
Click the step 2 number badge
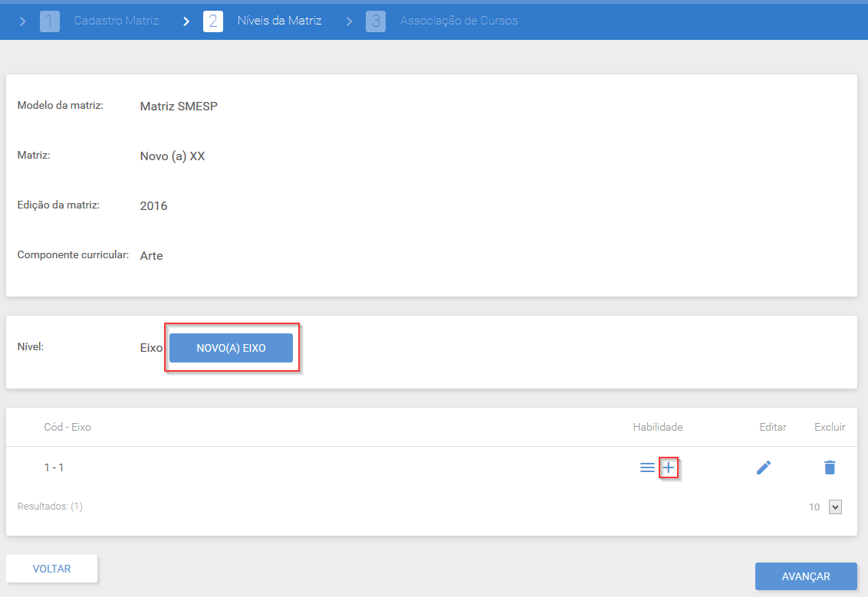coord(213,21)
